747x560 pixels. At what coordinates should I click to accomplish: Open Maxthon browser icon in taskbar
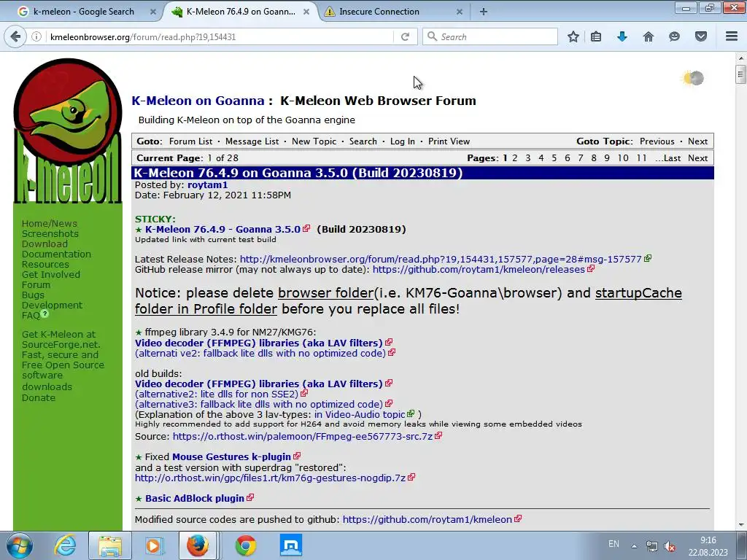[x=291, y=545]
